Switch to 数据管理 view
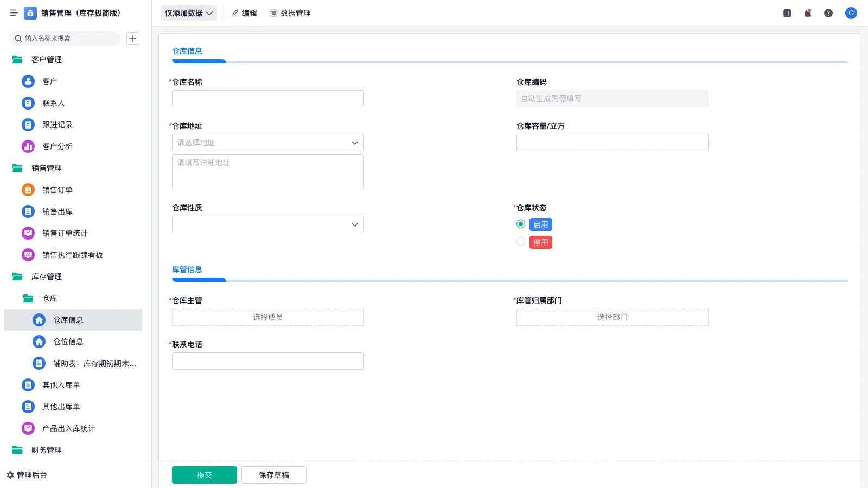Viewport: 868px width, 488px height. click(x=291, y=13)
